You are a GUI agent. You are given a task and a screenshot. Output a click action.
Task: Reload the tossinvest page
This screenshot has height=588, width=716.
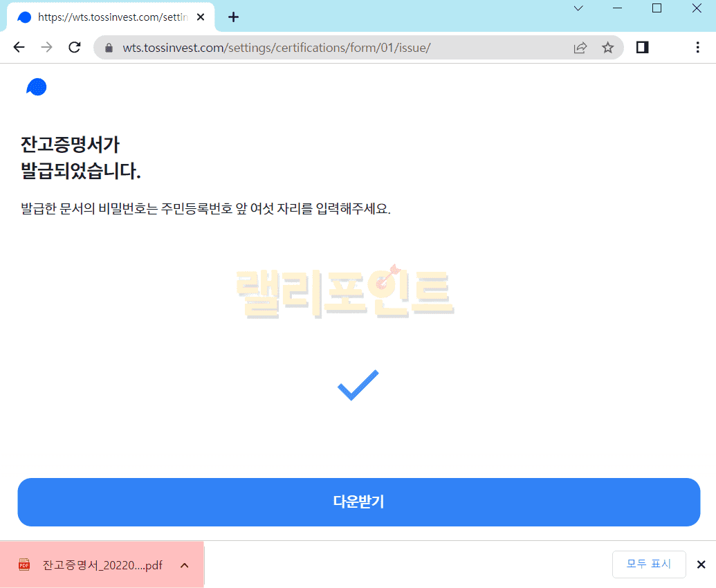click(75, 47)
